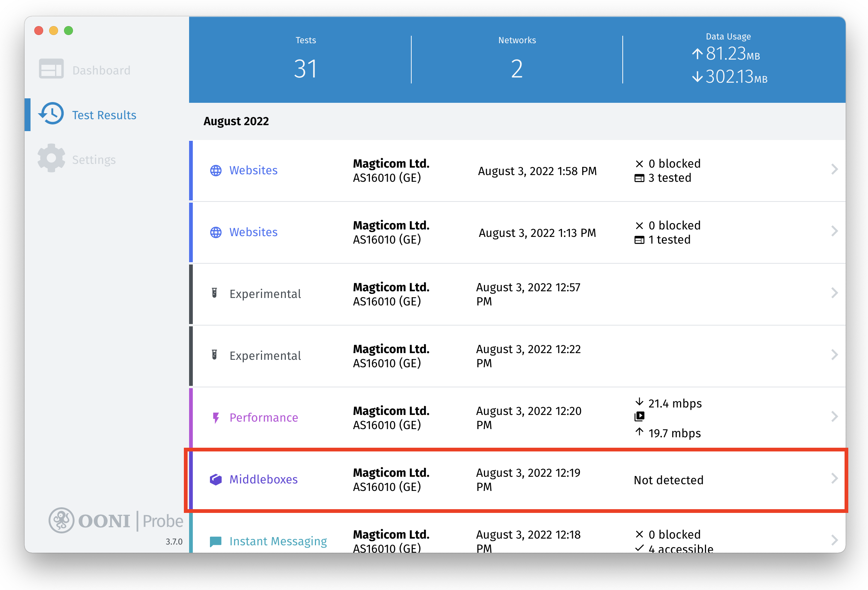The width and height of the screenshot is (868, 590).
Task: Click the lightning bolt Performance icon
Action: 216,418
